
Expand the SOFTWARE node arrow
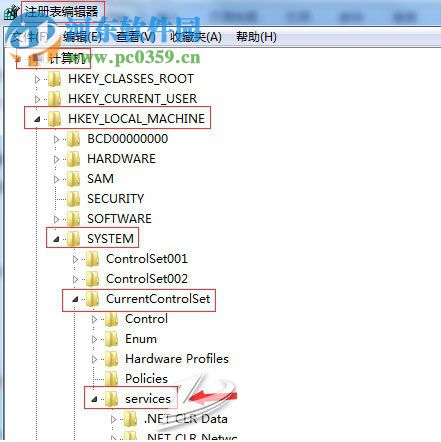pos(56,219)
